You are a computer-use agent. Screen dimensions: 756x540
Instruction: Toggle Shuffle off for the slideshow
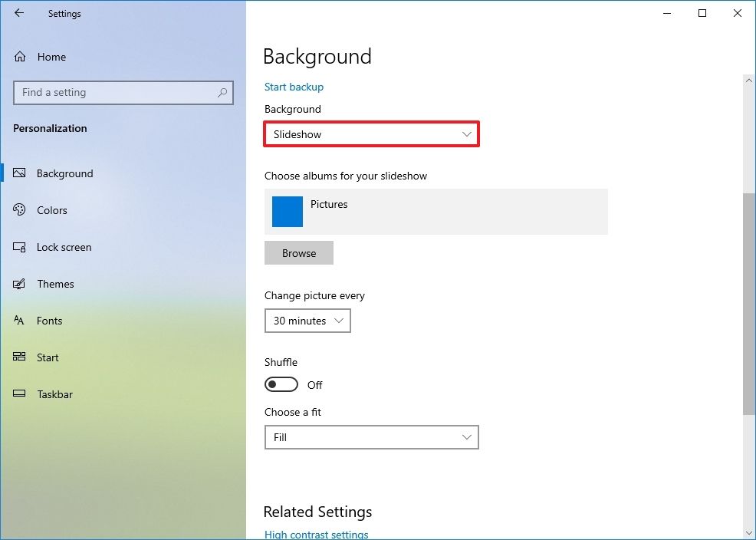[x=281, y=384]
